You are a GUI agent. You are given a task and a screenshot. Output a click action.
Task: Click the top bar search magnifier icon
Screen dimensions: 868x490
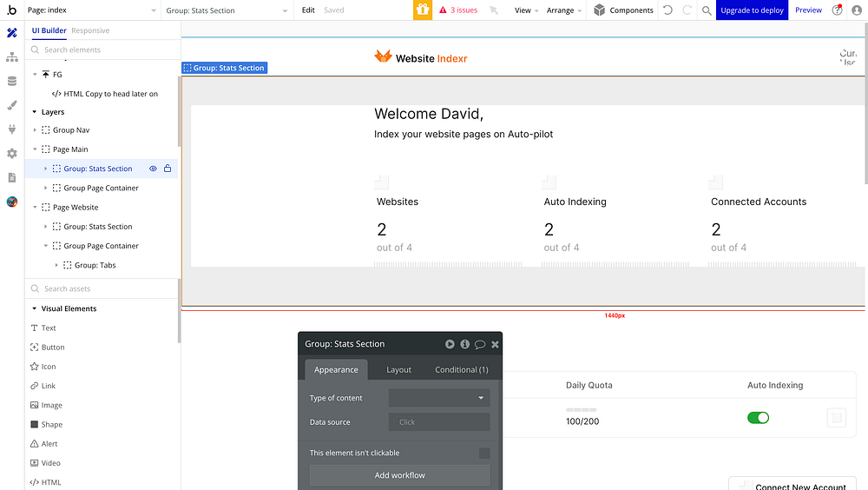tap(707, 10)
